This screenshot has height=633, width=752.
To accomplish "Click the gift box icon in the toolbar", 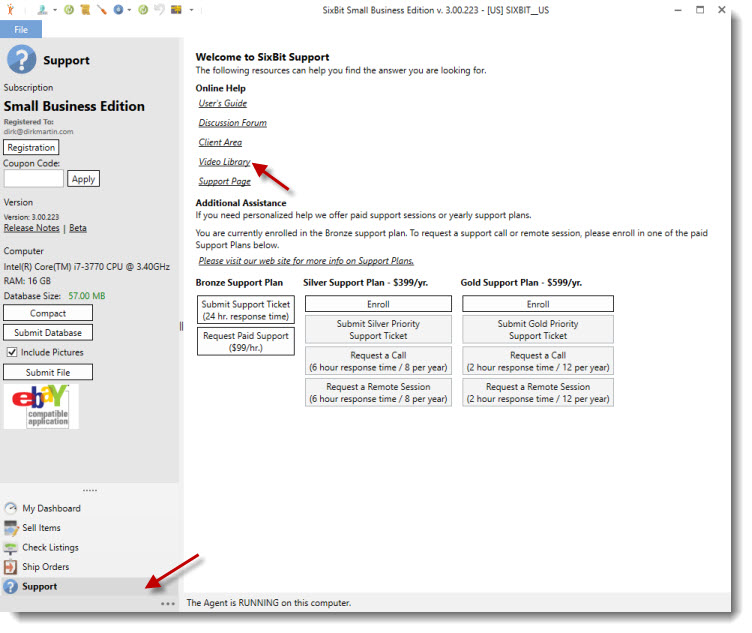I will click(x=176, y=10).
